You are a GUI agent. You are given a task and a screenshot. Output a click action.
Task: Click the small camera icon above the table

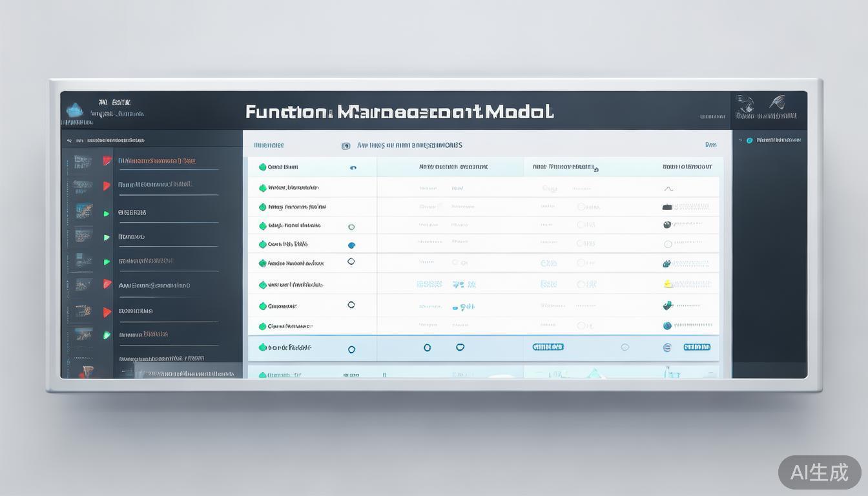tap(346, 146)
